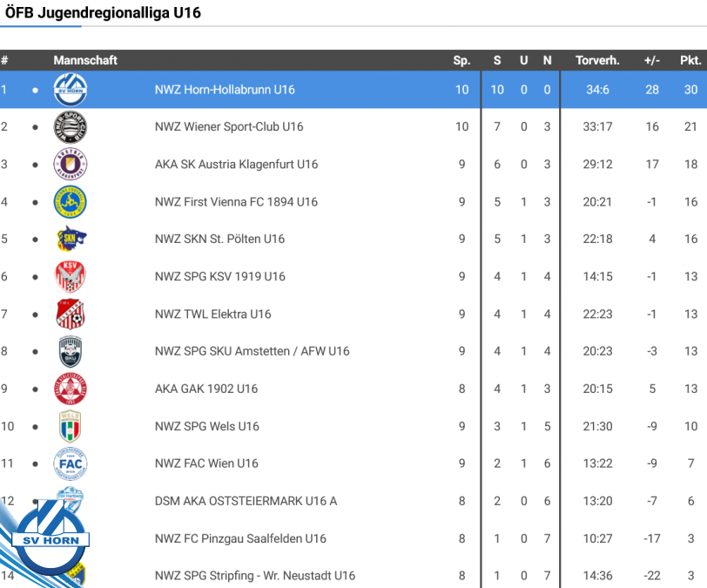Click the ÖFB Jugendregionalliga U16 heading

(103, 13)
